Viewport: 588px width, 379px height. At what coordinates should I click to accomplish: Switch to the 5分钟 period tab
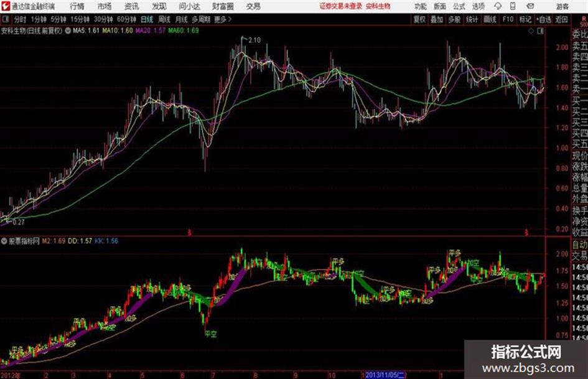tap(58, 19)
